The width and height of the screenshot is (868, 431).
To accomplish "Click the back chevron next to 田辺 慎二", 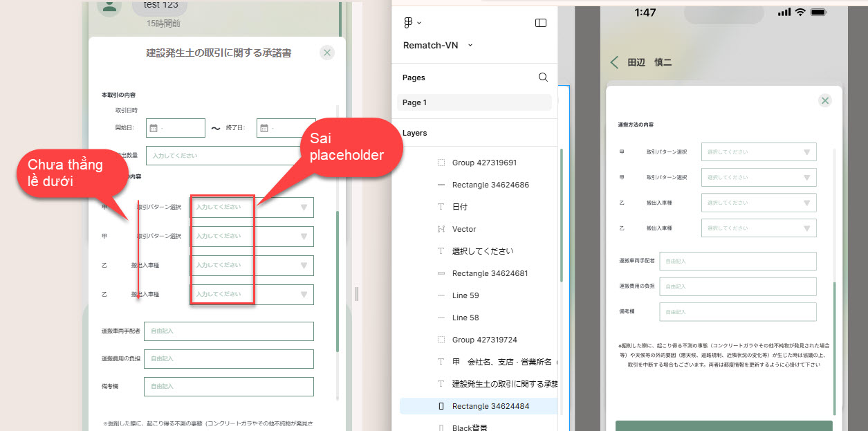I will pyautogui.click(x=614, y=62).
